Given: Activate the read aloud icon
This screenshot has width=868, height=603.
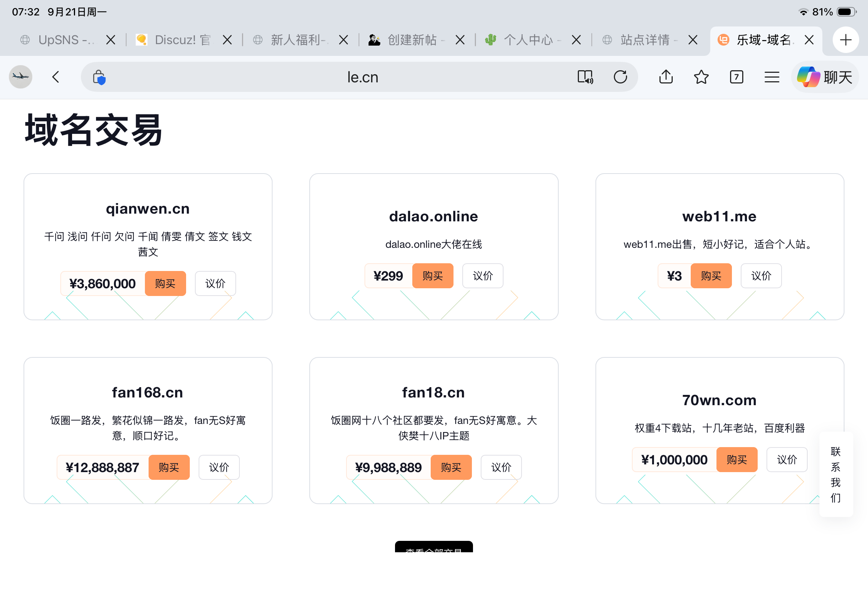Looking at the screenshot, I should point(585,77).
